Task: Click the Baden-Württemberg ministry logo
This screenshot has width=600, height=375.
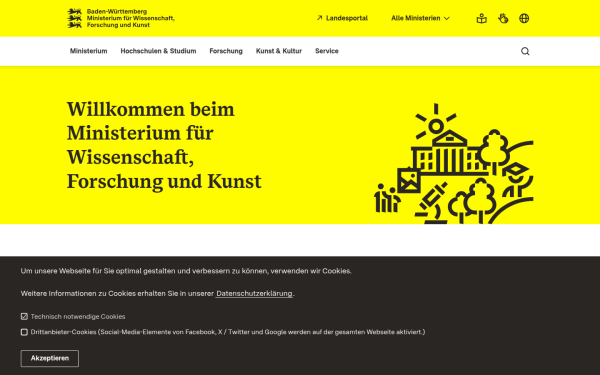Action: coord(121,18)
